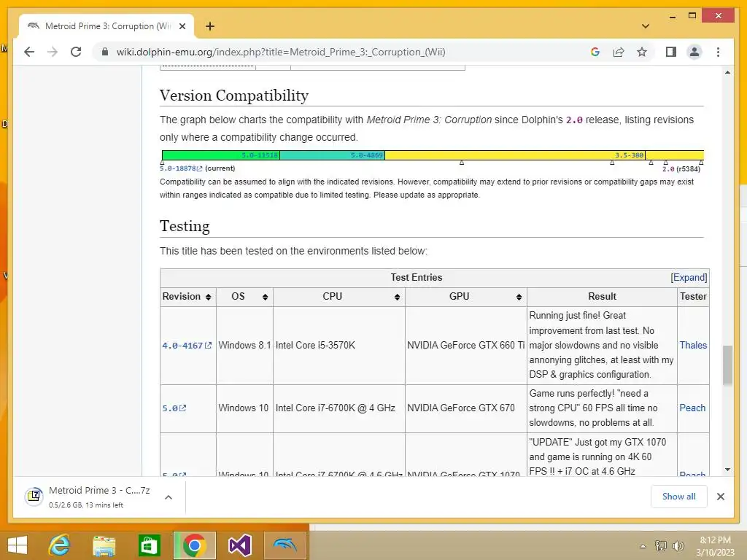The image size is (747, 560).
Task: Show hidden system tray icons
Action: (x=643, y=546)
